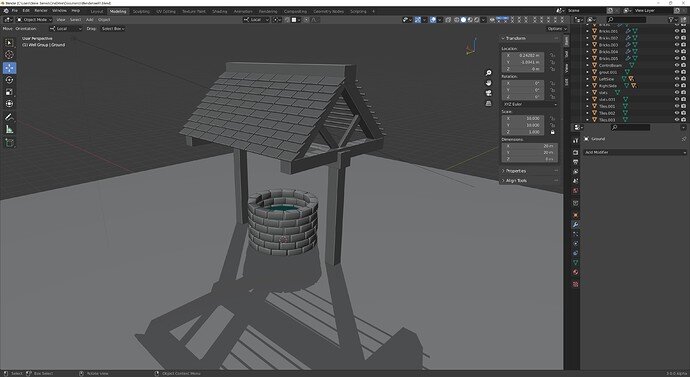Hide Tiles.001 in viewport with eye icon
The height and width of the screenshot is (377, 690).
pyautogui.click(x=677, y=106)
